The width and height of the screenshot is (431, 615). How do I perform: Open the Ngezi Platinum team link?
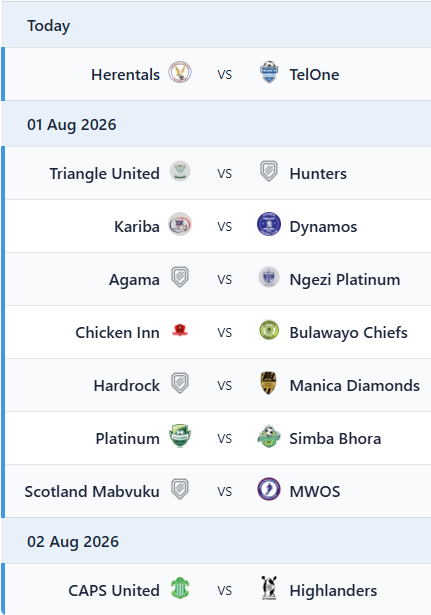[x=345, y=280]
